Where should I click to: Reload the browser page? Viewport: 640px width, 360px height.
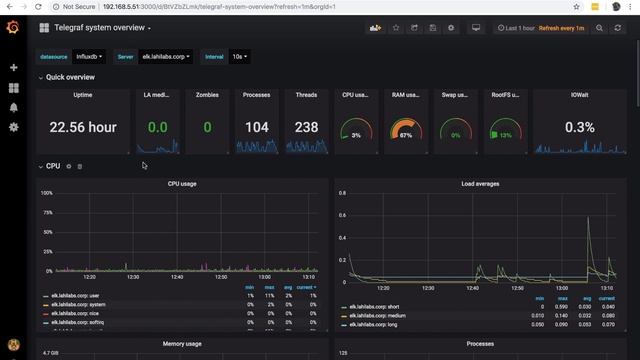pyautogui.click(x=38, y=7)
